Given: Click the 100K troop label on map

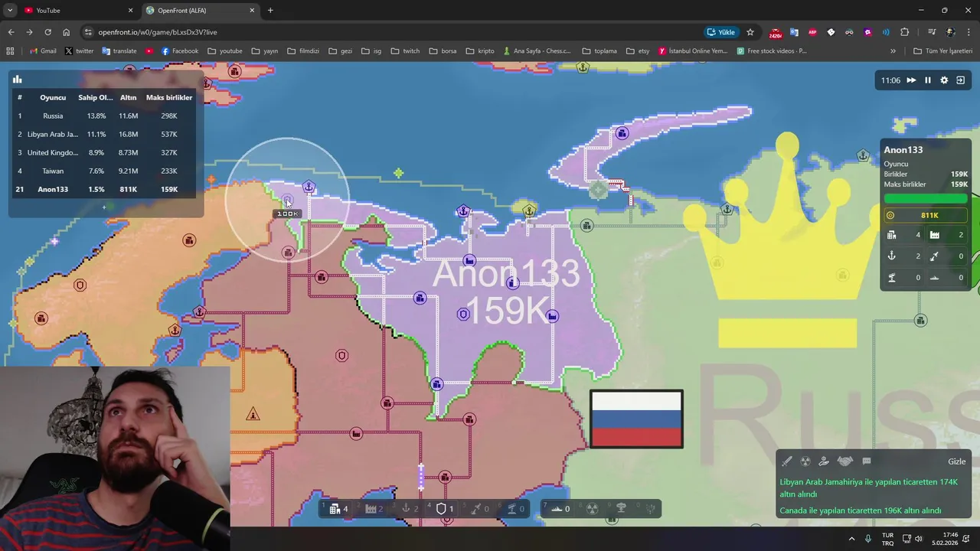Looking at the screenshot, I should pos(288,214).
